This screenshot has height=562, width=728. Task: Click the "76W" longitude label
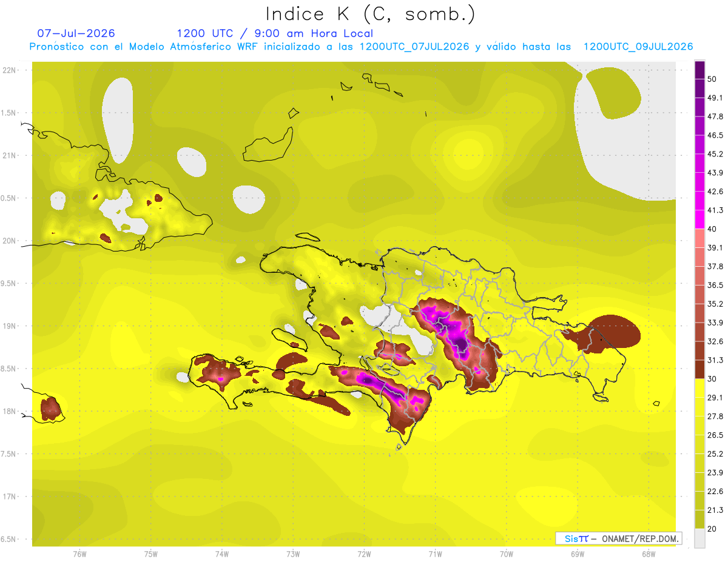click(79, 554)
